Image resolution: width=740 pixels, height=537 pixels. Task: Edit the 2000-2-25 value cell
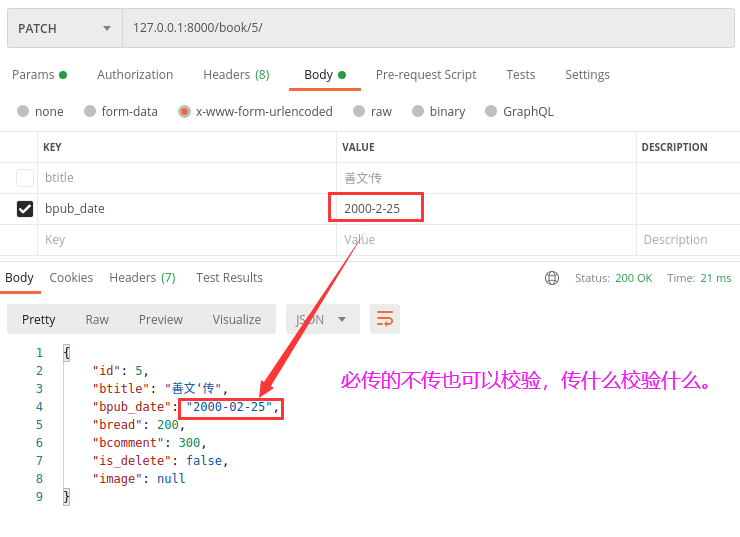pyautogui.click(x=486, y=209)
